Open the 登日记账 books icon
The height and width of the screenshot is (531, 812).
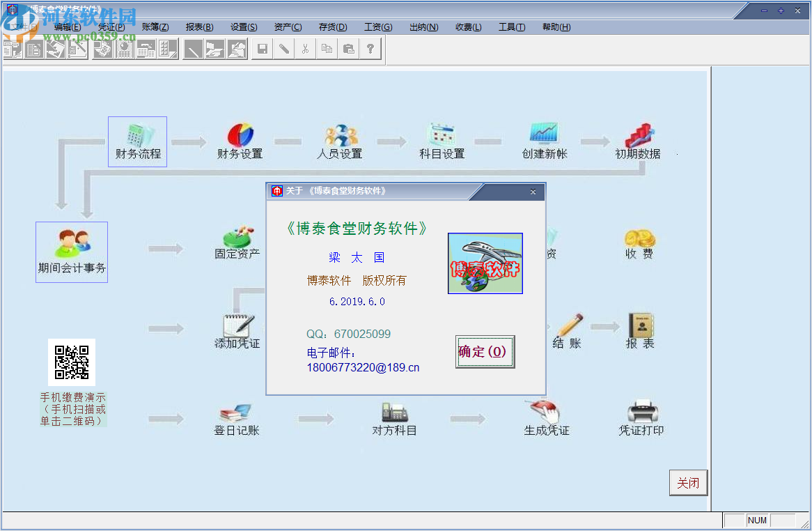pos(237,420)
